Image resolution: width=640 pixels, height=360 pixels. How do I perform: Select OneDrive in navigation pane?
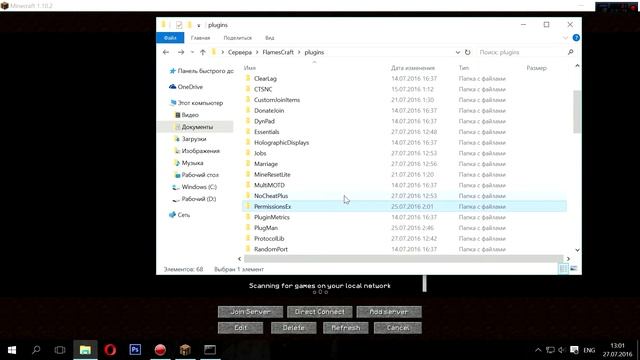(x=190, y=87)
